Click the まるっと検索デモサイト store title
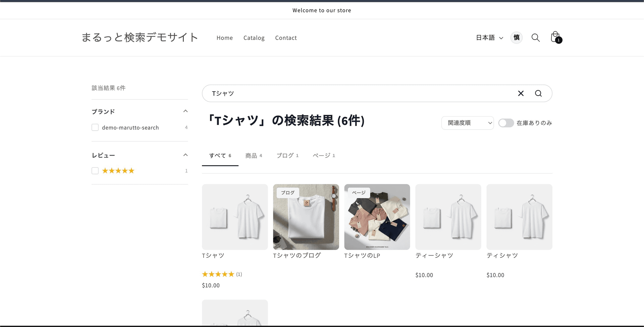Screen dimensions: 644x327 [140, 37]
